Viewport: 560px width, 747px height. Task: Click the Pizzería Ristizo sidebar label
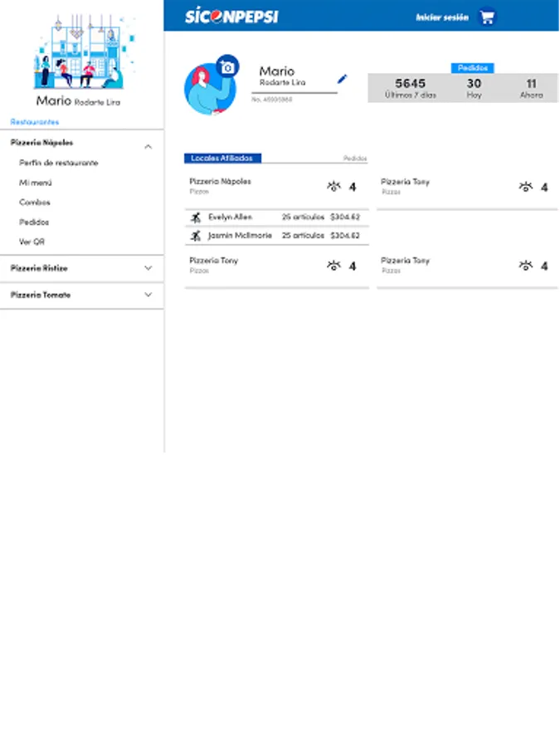coord(39,268)
